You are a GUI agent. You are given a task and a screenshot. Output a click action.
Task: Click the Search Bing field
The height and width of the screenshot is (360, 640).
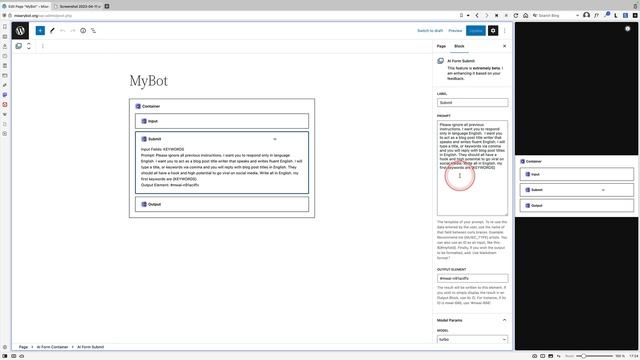coord(556,16)
